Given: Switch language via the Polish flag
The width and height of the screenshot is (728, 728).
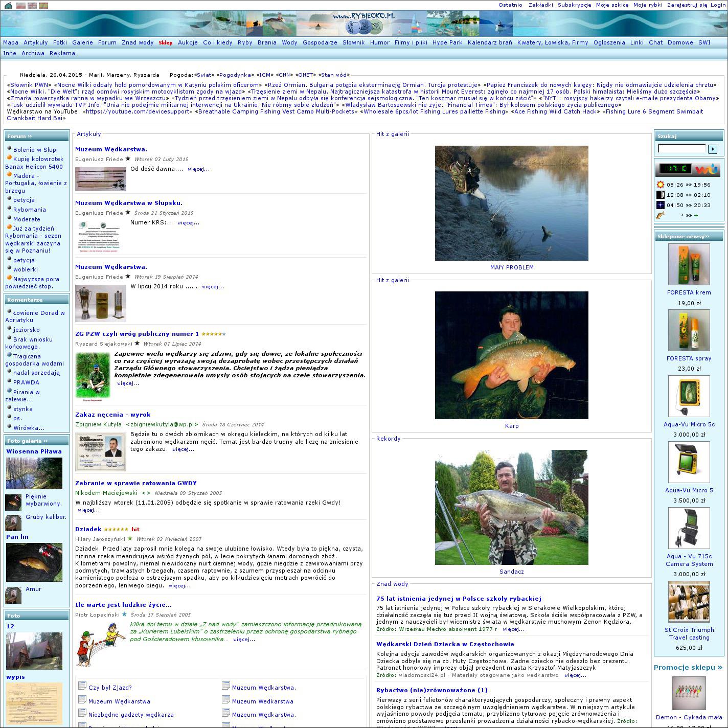Looking at the screenshot, I should coord(21,6).
